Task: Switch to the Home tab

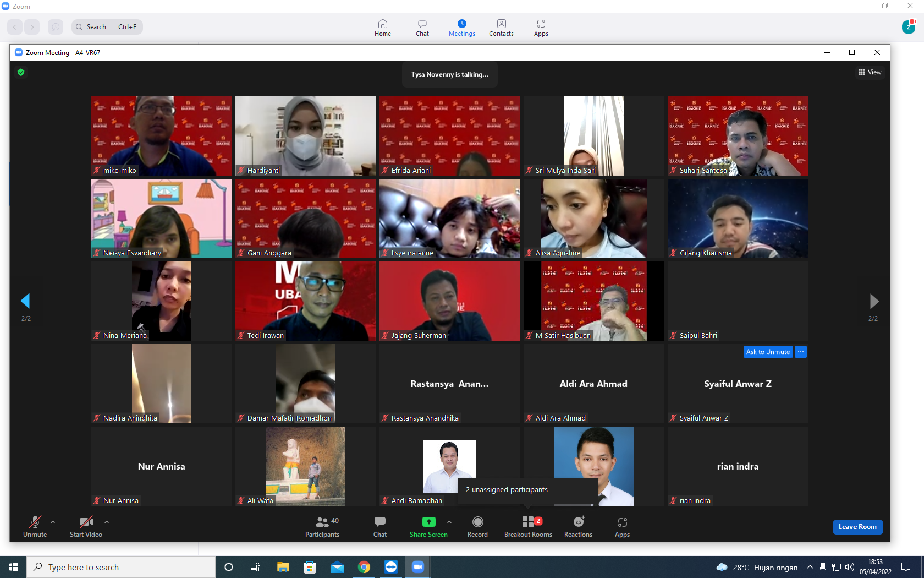Action: pos(383,28)
